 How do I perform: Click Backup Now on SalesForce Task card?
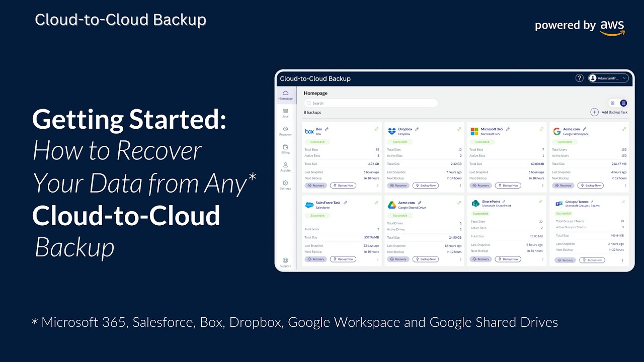click(x=343, y=259)
